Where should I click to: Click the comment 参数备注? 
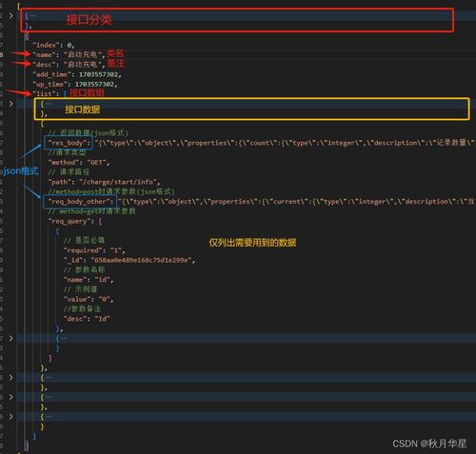(82, 309)
